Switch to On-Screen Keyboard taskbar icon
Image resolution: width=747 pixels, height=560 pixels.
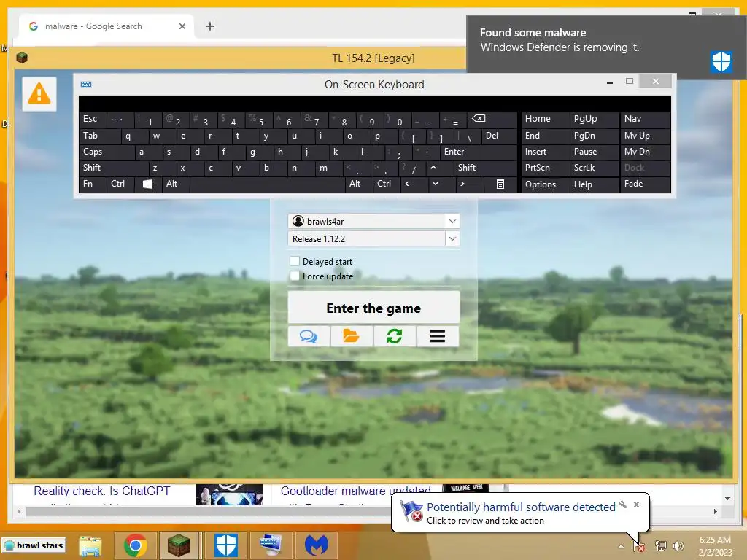tap(271, 545)
